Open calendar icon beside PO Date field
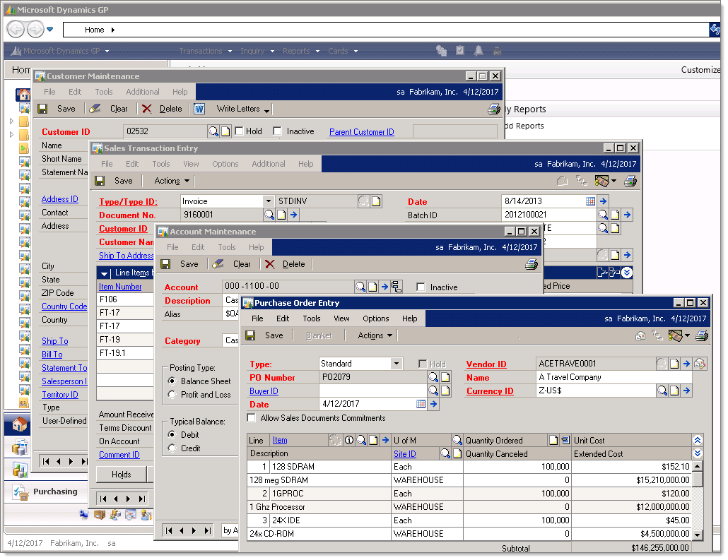This screenshot has width=728, height=560. [421, 404]
